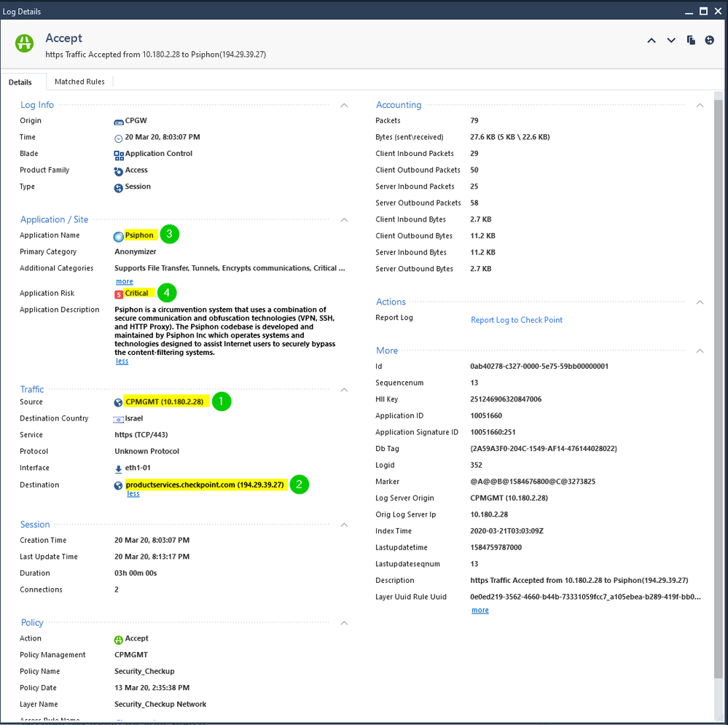Click the Orig Log Server Ip 10.180.2.28 value
This screenshot has width=728, height=725.
click(x=489, y=514)
